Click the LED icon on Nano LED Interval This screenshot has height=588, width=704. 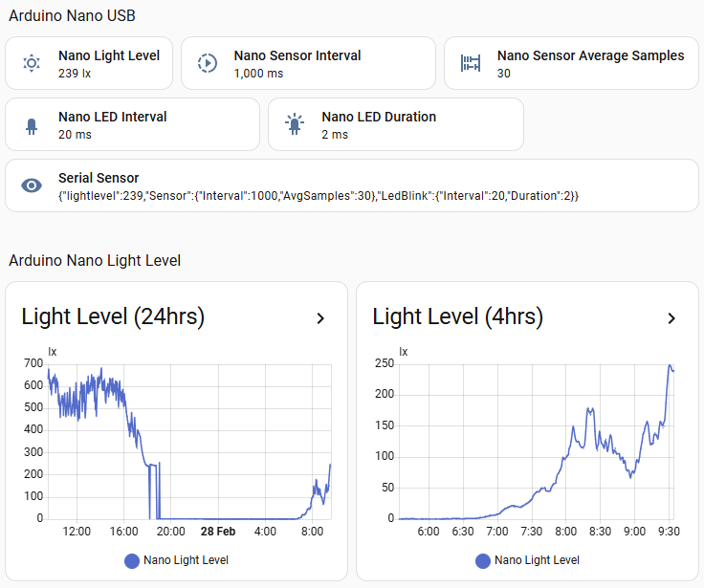tap(32, 126)
